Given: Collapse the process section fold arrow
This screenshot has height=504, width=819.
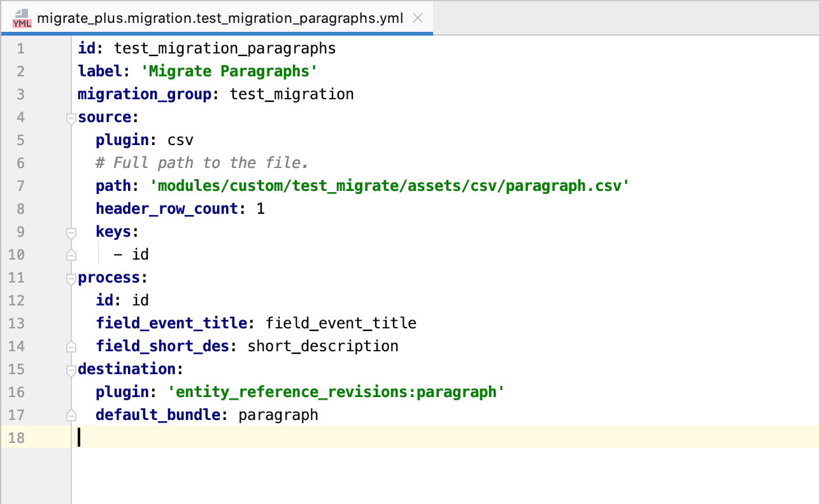Looking at the screenshot, I should (71, 277).
